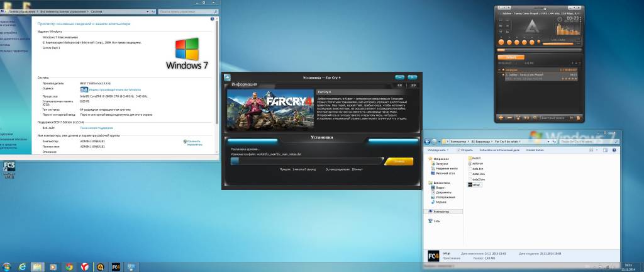Select Сеть in Explorer sidebar

click(x=434, y=221)
